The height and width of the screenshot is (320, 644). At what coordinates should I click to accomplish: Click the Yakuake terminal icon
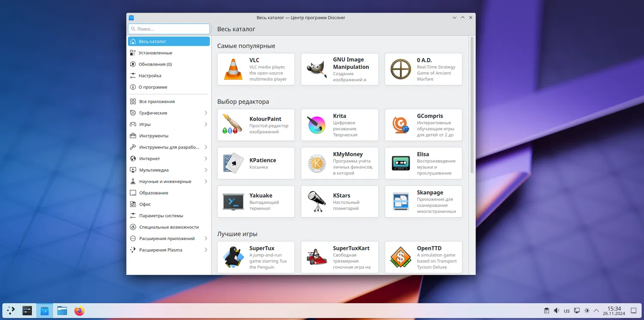click(x=234, y=201)
